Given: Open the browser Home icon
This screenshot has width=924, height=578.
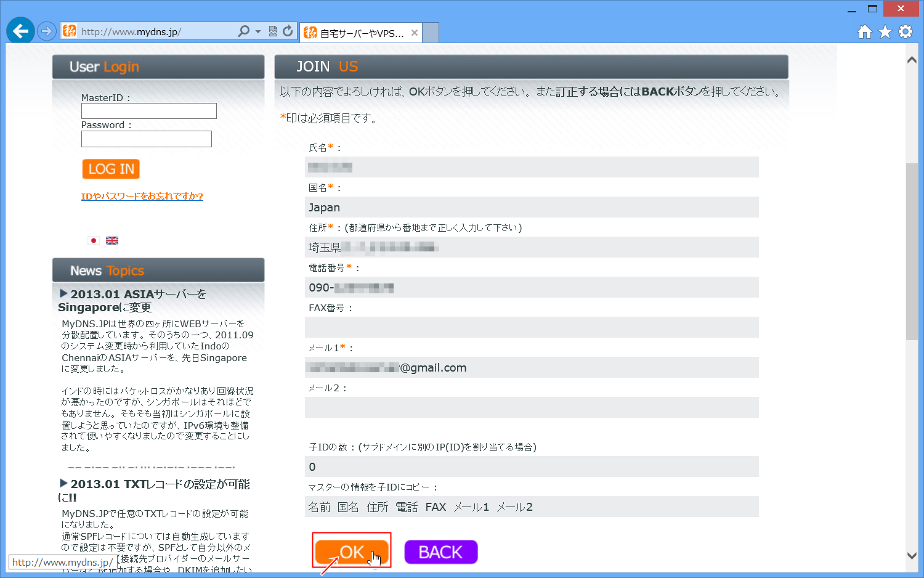Looking at the screenshot, I should [864, 32].
